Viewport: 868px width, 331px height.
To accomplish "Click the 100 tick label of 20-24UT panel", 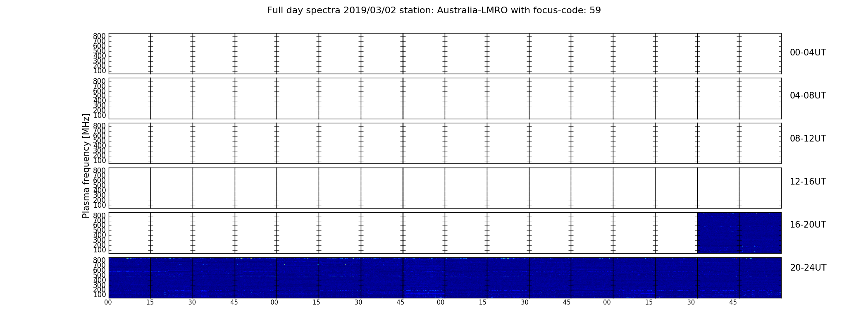I will tap(99, 295).
